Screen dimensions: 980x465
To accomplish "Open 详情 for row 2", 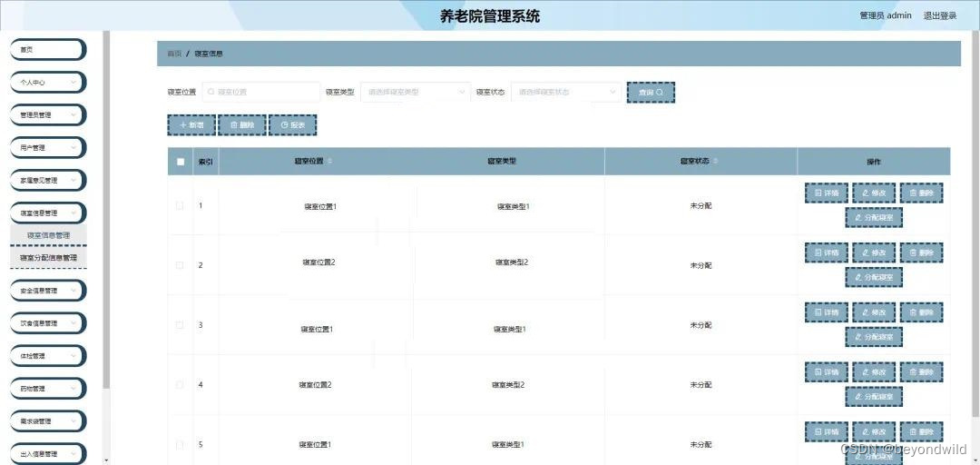I will [827, 252].
